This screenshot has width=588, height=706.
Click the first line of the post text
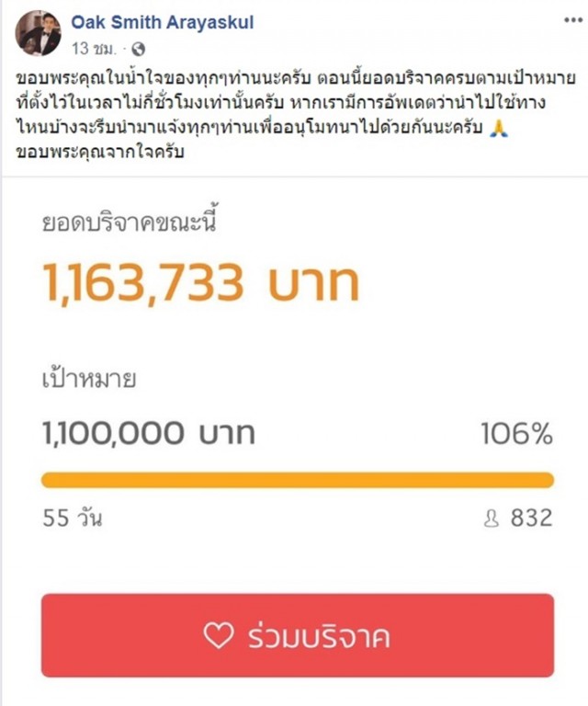[x=296, y=78]
